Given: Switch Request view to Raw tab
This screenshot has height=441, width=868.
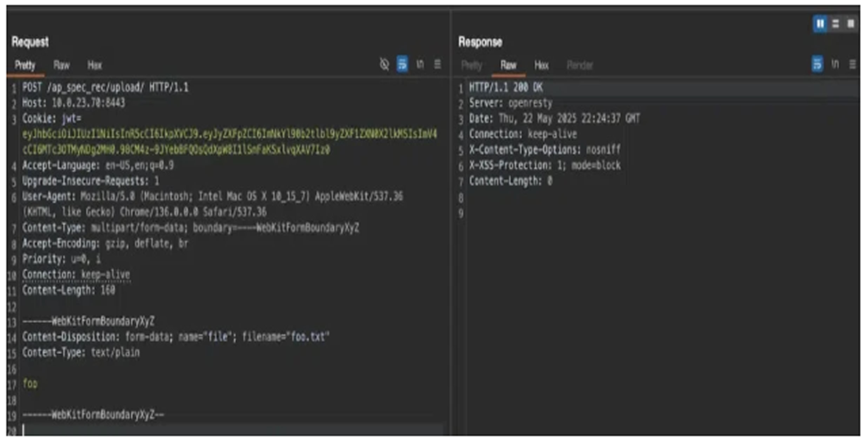Looking at the screenshot, I should pos(61,65).
